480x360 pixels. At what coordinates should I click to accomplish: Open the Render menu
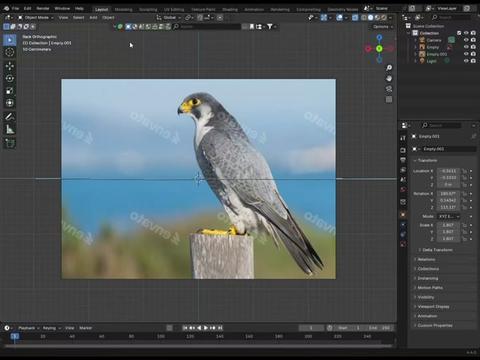pos(43,8)
